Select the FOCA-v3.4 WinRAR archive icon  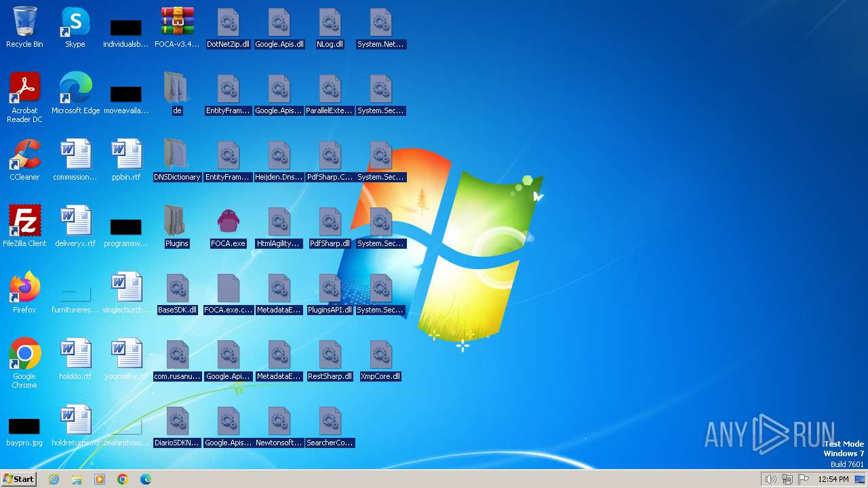click(177, 27)
